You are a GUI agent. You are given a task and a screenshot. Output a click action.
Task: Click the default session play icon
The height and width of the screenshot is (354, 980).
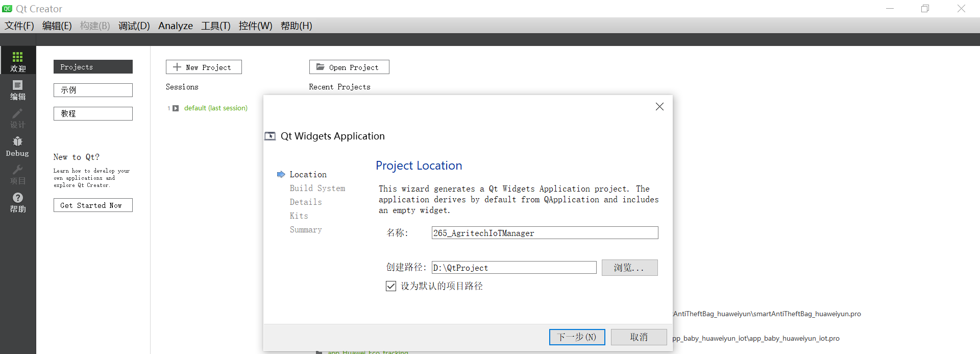(176, 108)
